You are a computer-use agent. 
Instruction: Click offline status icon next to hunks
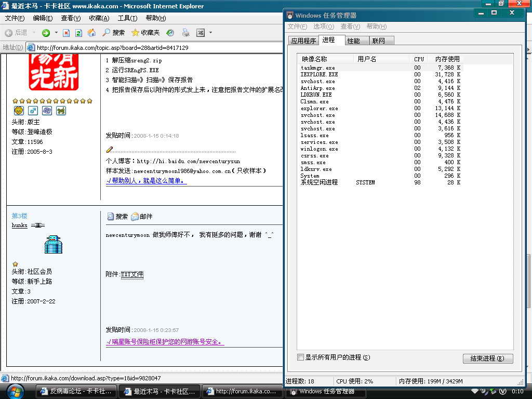pyautogui.click(x=37, y=225)
